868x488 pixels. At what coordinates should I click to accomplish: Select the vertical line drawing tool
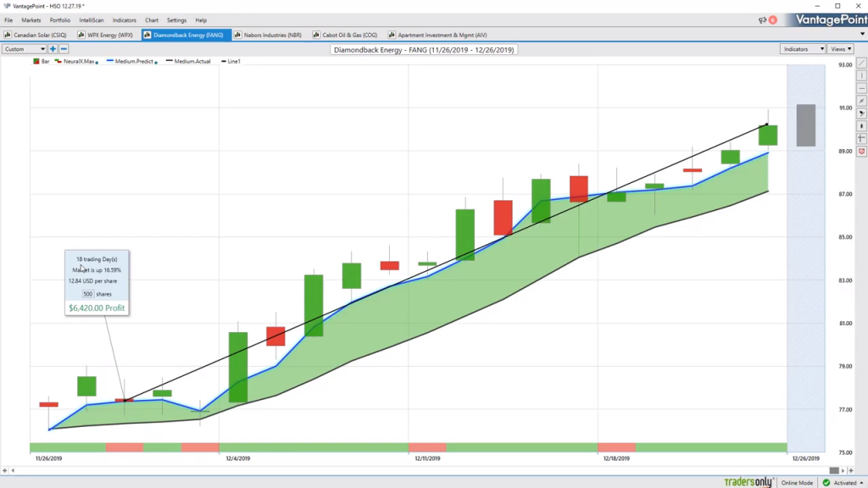tap(861, 75)
